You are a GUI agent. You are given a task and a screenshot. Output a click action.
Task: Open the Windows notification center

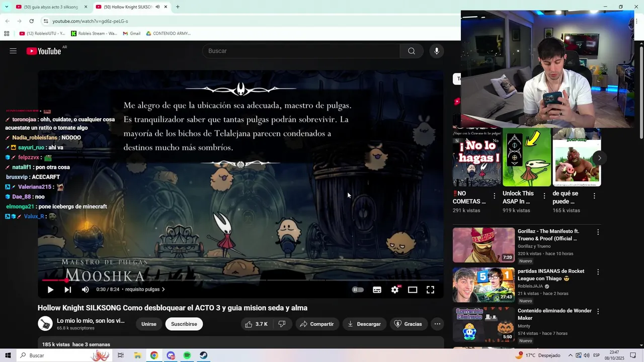633,355
